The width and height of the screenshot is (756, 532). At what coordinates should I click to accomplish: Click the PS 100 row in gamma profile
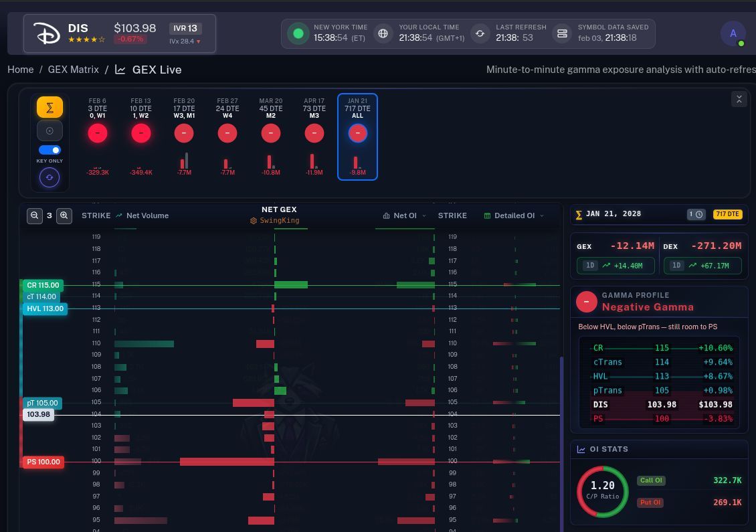point(662,419)
